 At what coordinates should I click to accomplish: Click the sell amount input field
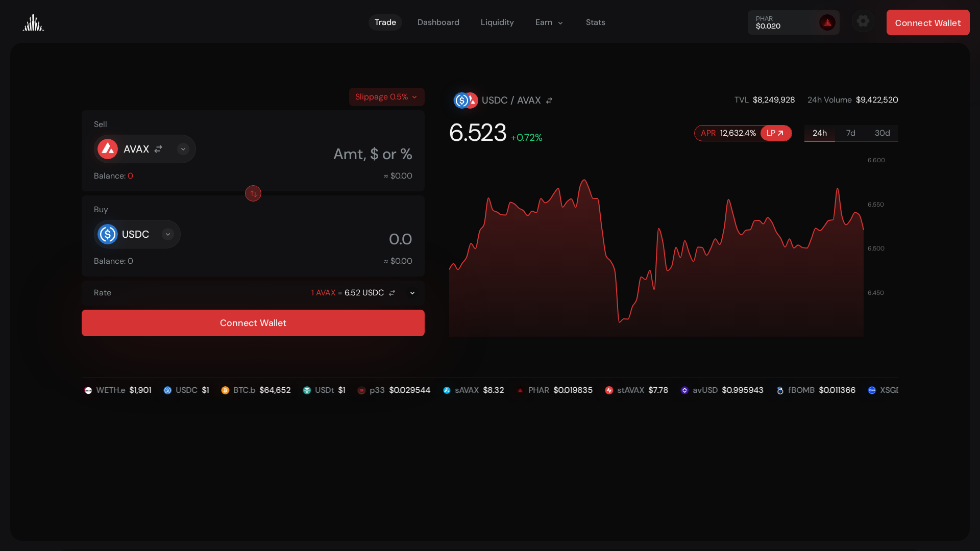click(373, 154)
